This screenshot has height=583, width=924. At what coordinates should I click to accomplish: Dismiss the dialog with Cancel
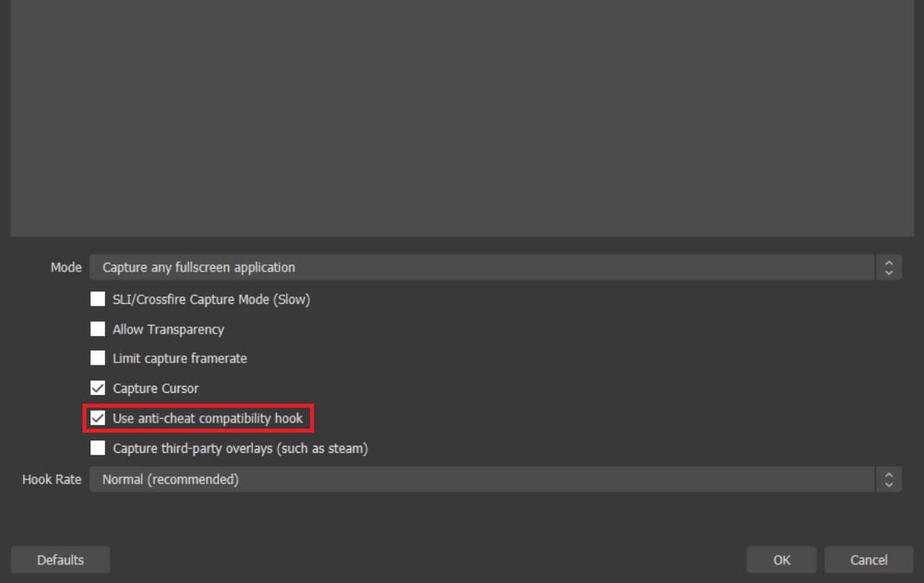coord(868,560)
